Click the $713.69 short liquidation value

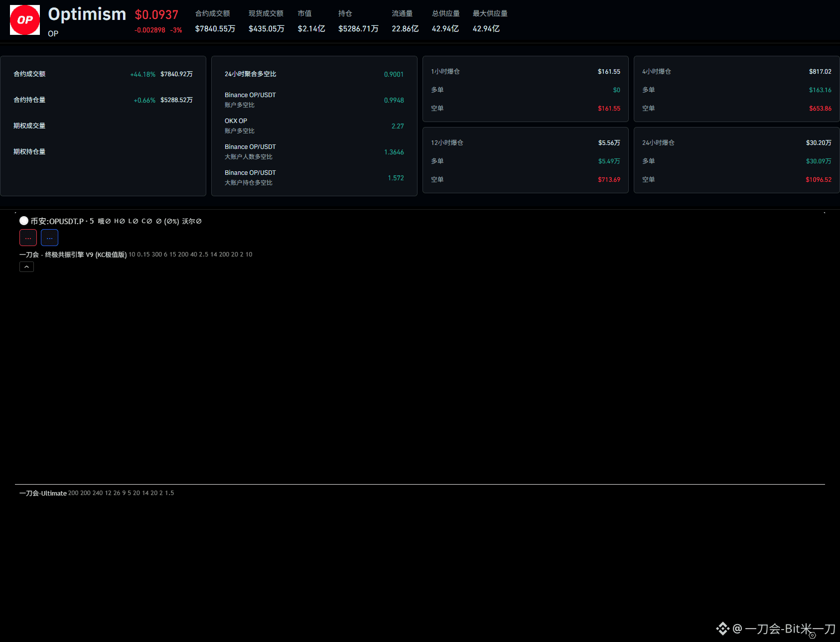click(x=609, y=180)
